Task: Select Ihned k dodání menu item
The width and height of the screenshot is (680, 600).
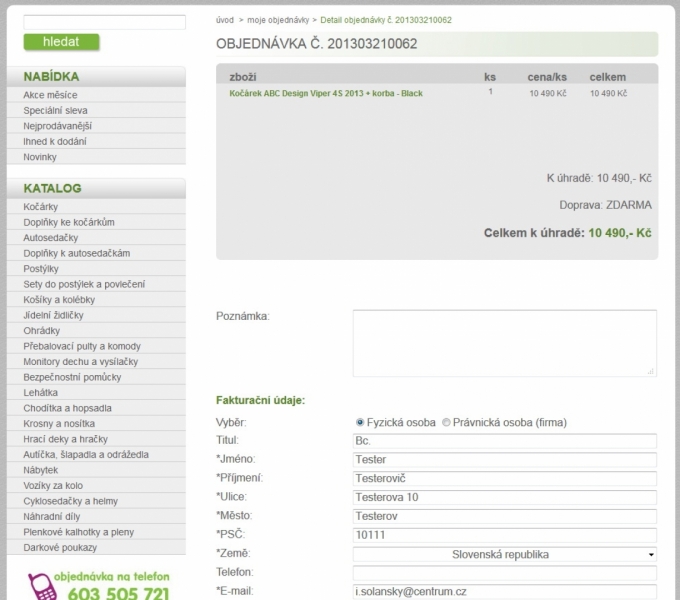Action: click(x=55, y=141)
